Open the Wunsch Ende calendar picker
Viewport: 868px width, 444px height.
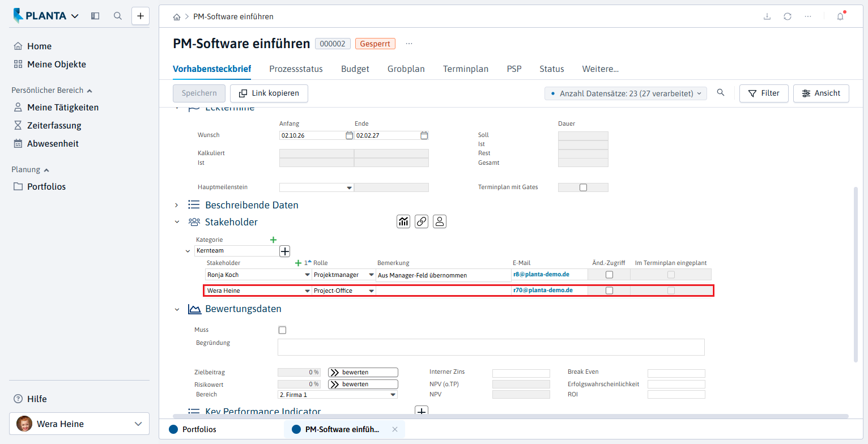point(424,135)
